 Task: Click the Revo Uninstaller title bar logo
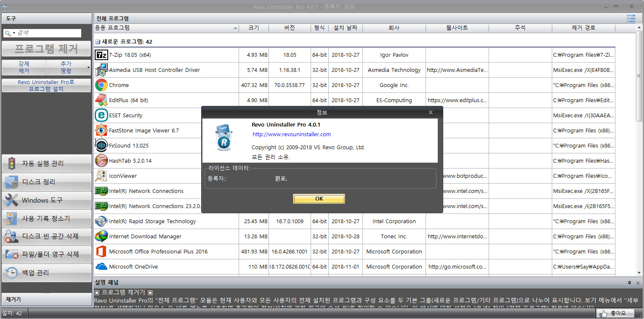[x=4, y=7]
